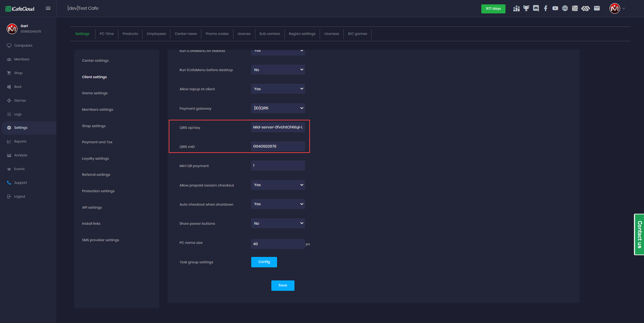Open the leaderboard ranking stars icon
Image resolution: width=644 pixels, height=323 pixels.
coord(516,8)
